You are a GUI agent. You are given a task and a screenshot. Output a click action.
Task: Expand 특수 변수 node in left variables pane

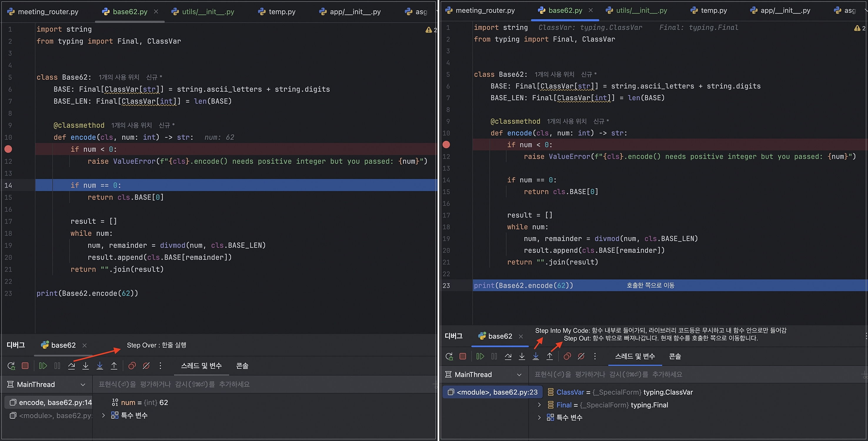coord(104,415)
